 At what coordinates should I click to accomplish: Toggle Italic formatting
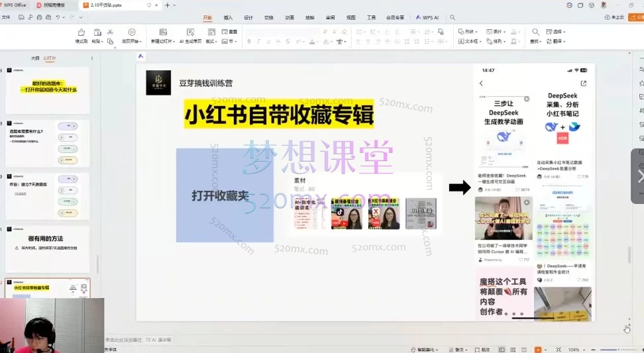click(258, 42)
